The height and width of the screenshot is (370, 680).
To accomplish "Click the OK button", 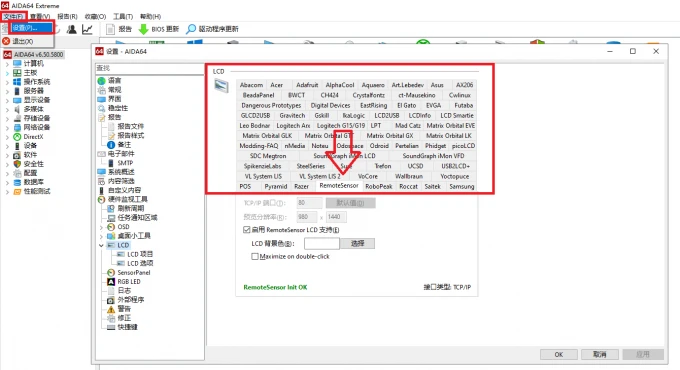I will coord(559,354).
